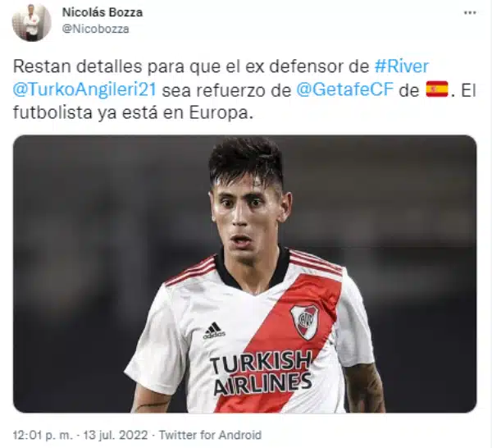Viewport: 492px width, 448px height.
Task: Click the Spain flag emoji
Action: point(437,89)
